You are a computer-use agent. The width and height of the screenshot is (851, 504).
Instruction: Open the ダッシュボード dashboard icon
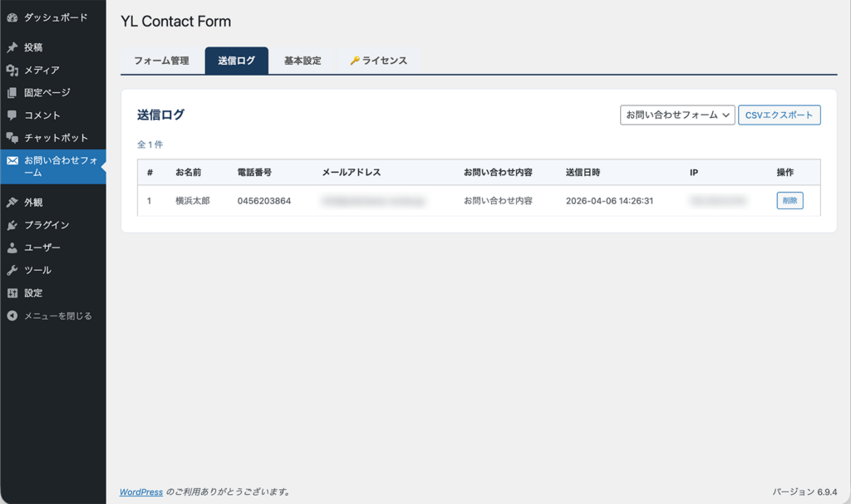click(x=10, y=17)
